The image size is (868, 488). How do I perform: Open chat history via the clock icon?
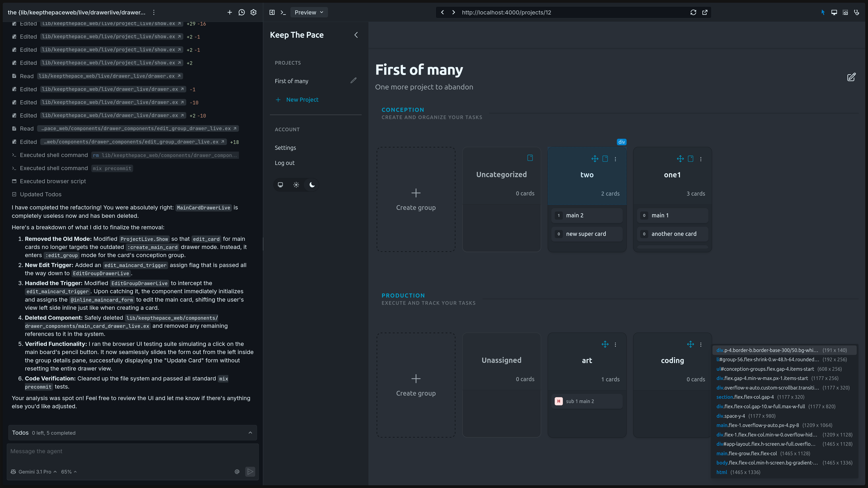coord(242,12)
